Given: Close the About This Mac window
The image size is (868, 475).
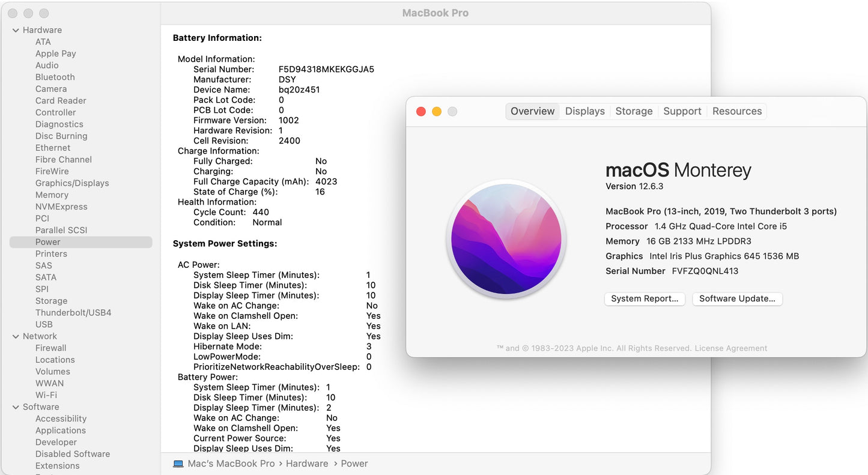Looking at the screenshot, I should pos(421,112).
